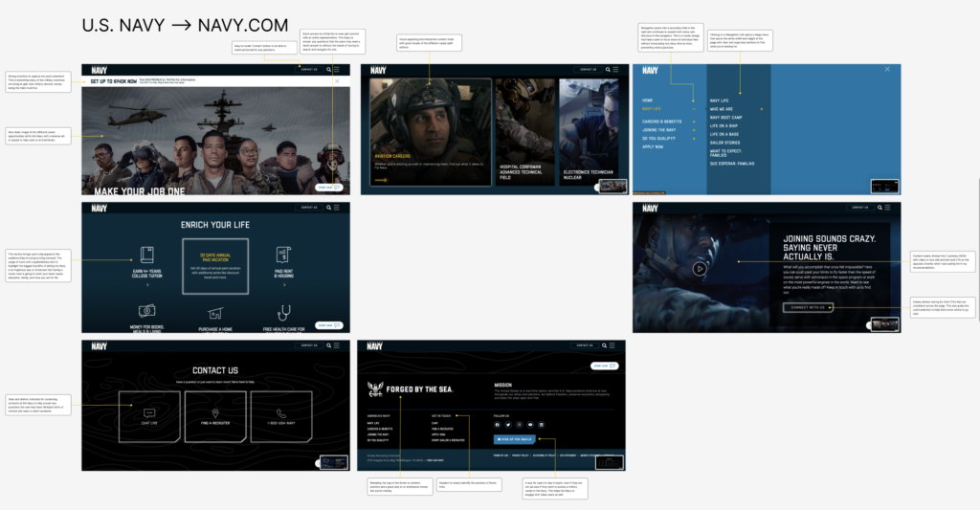Screen dimensions: 980x510
Task: Open the hamburger menu on the 'Make Your Job One' hero screen
Action: coord(337,70)
